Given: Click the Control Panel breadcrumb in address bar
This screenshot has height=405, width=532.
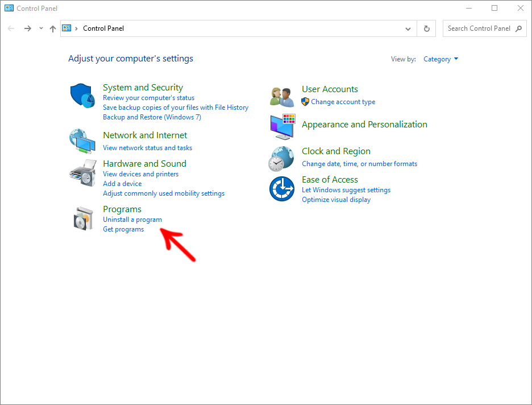Looking at the screenshot, I should tap(103, 28).
